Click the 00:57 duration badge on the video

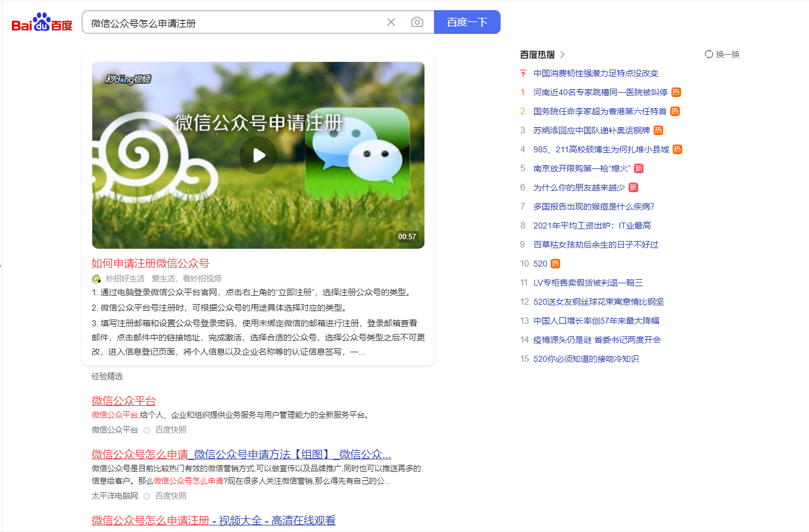[x=407, y=237]
